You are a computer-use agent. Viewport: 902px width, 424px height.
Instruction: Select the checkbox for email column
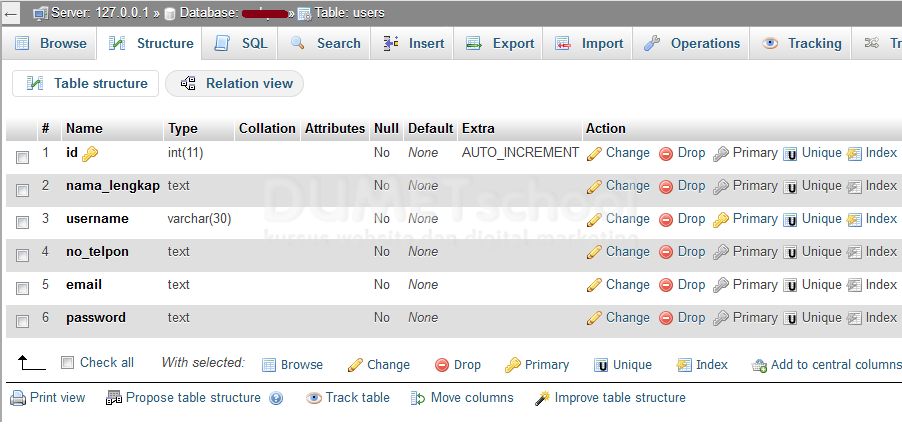22,289
